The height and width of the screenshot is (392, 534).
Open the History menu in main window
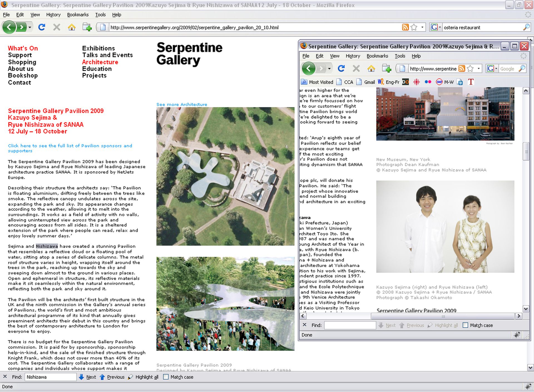[53, 15]
